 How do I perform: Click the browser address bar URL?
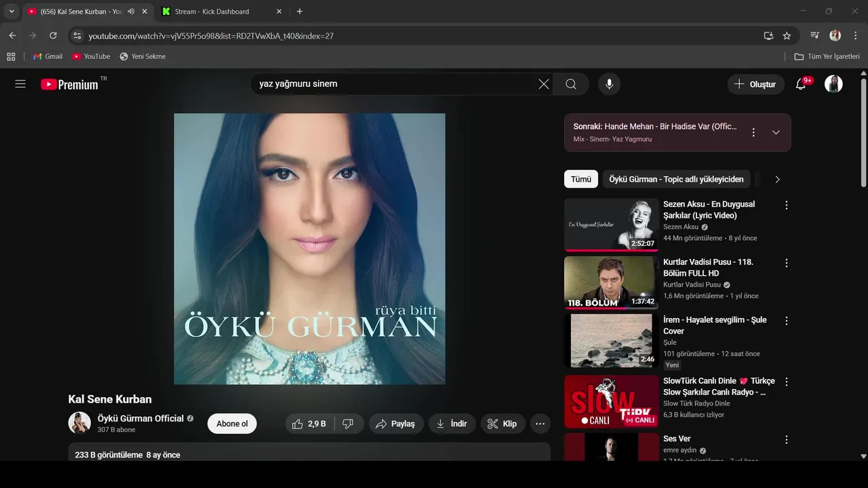coord(211,36)
